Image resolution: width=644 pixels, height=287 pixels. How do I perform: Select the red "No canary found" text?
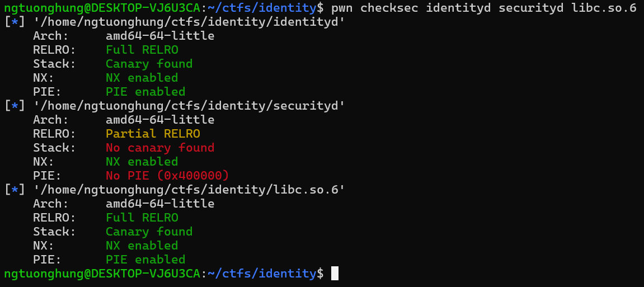(160, 148)
